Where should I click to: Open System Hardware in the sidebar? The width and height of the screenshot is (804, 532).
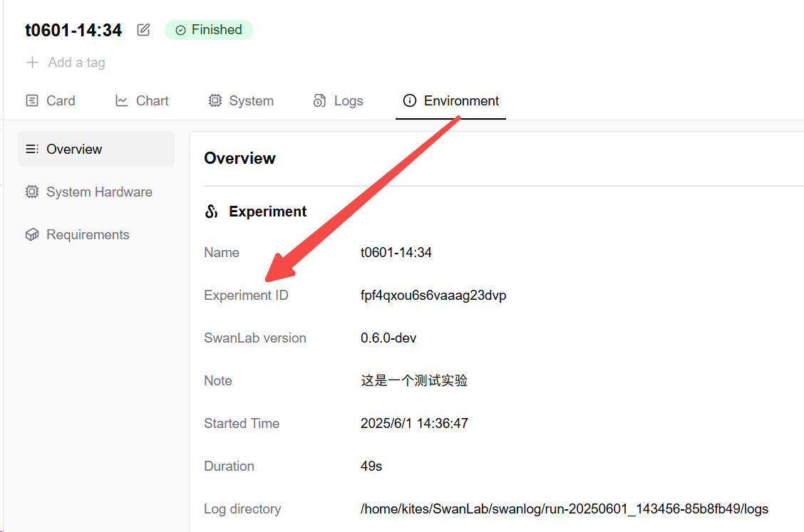click(98, 192)
